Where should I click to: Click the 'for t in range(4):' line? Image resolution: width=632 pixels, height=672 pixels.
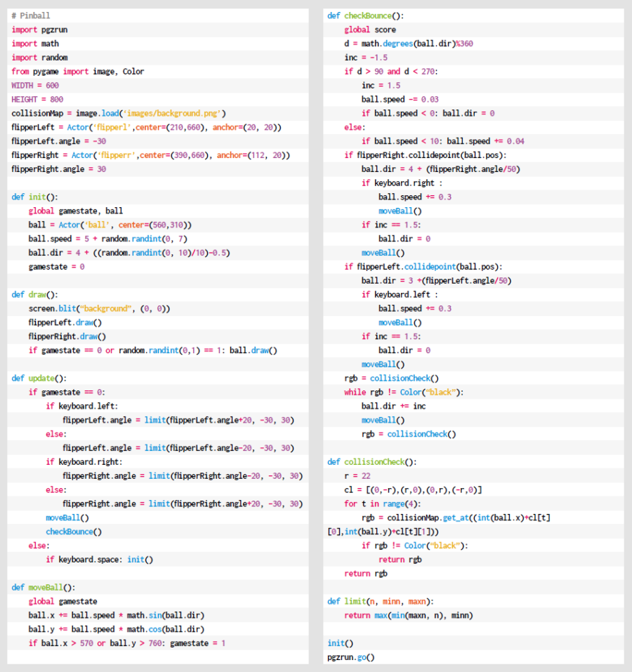383,504
